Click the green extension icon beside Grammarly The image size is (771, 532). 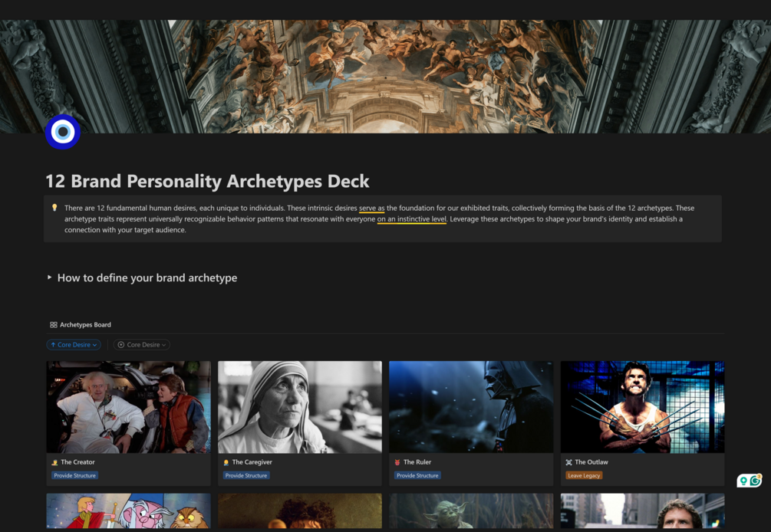(x=743, y=481)
